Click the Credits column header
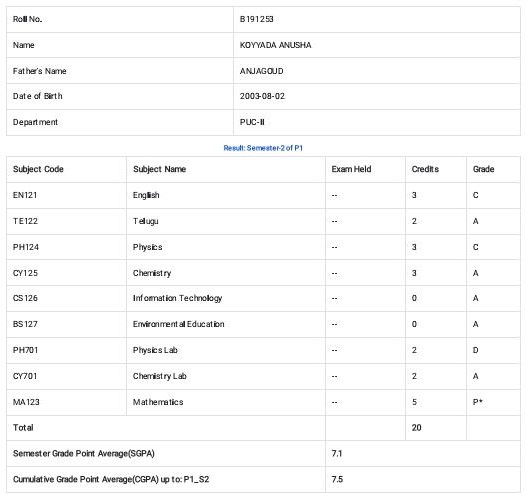 (425, 169)
